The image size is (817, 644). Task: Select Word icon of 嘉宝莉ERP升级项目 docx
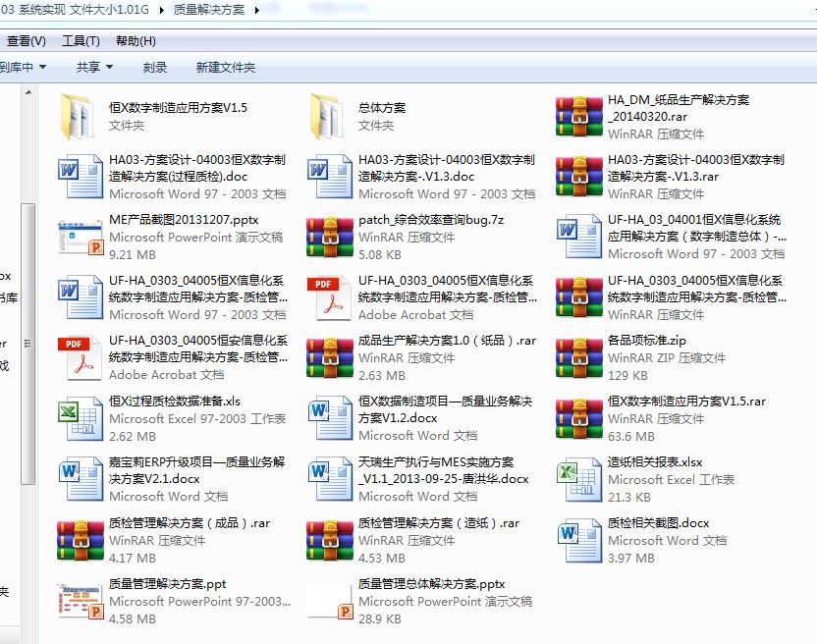80,479
